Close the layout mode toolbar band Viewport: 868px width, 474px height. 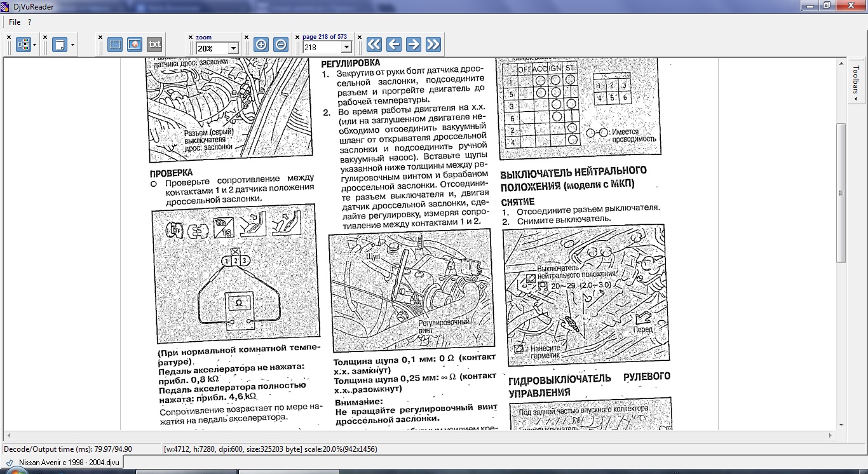coord(9,37)
